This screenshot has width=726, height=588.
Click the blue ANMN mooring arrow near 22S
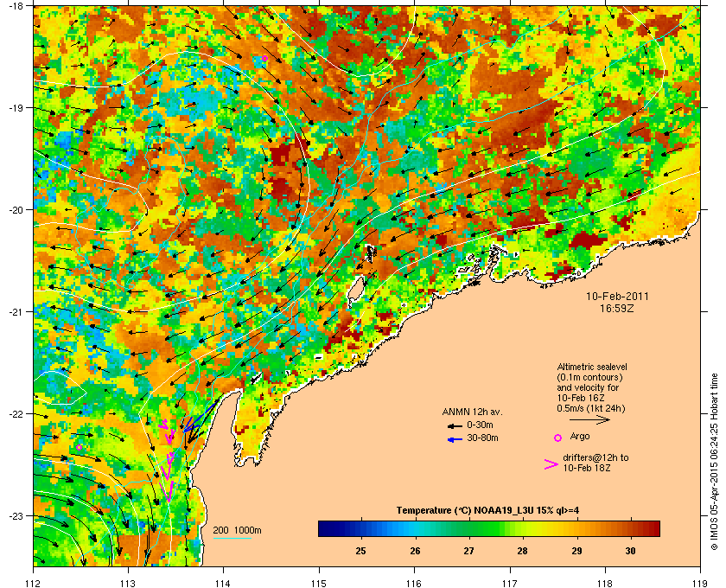pos(200,417)
